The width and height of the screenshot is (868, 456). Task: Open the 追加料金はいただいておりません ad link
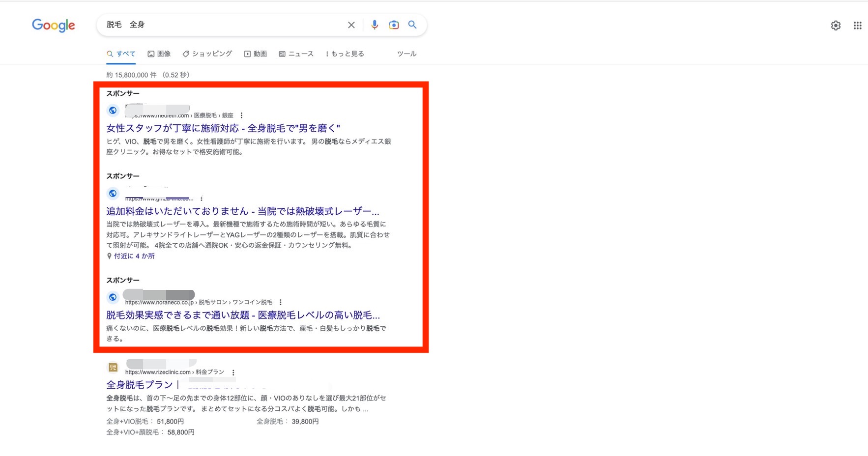242,211
